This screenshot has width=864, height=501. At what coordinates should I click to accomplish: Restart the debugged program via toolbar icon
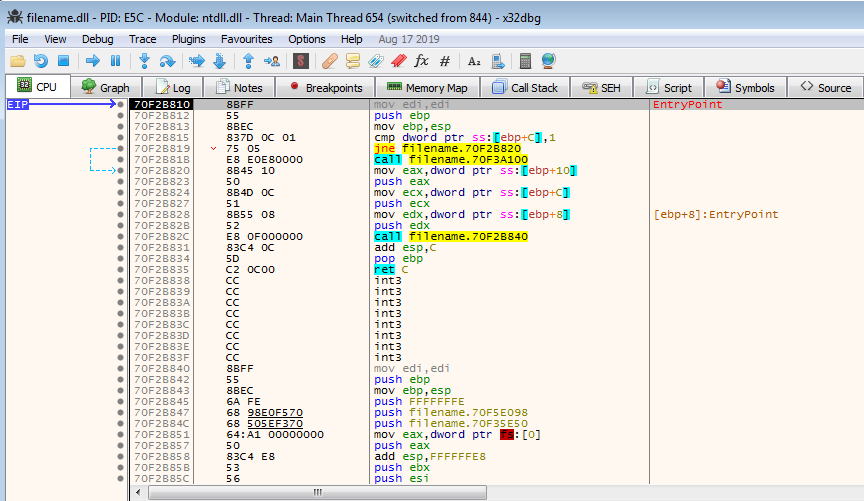pos(41,61)
